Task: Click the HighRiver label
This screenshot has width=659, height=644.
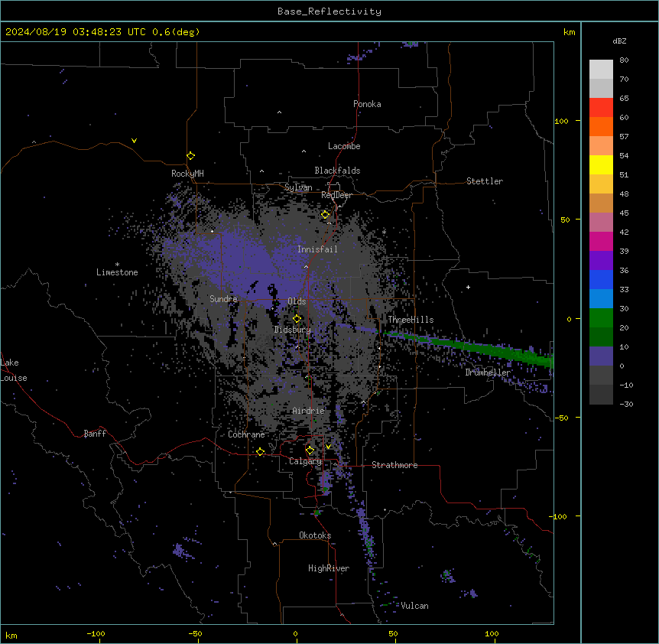Action: coord(329,568)
